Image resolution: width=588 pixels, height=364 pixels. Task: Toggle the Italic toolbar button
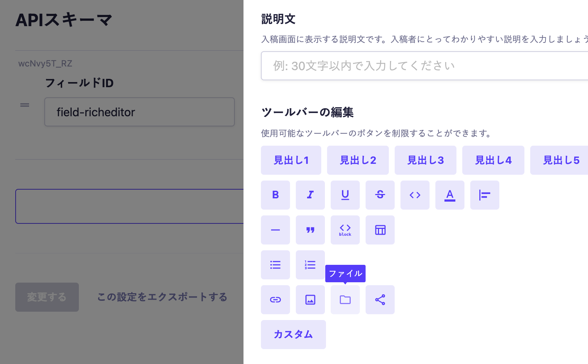pos(310,195)
